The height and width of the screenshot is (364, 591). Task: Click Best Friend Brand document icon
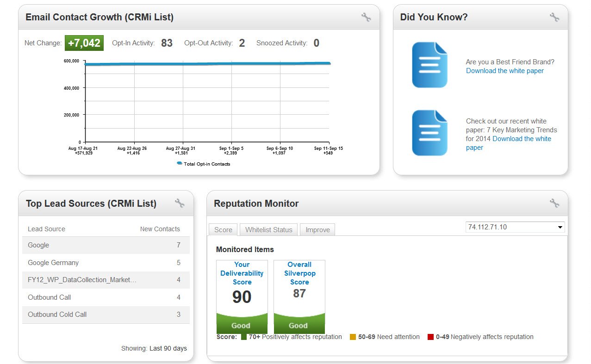pyautogui.click(x=429, y=65)
